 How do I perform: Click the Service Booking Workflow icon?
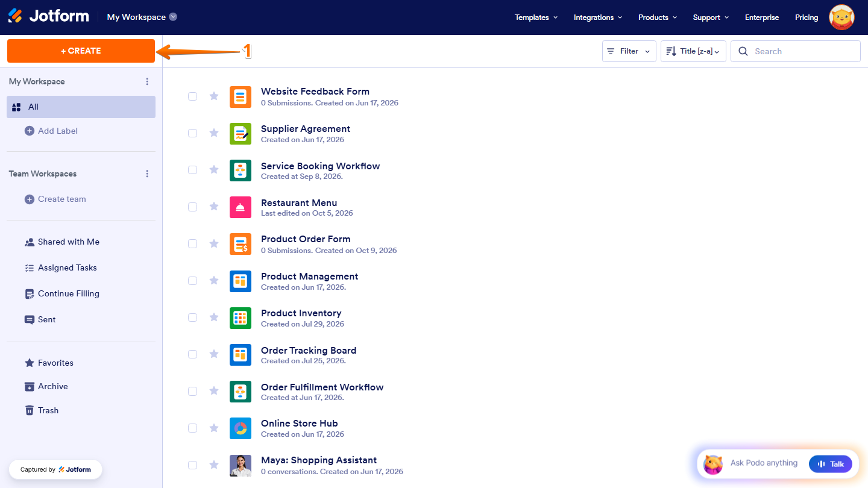(241, 170)
